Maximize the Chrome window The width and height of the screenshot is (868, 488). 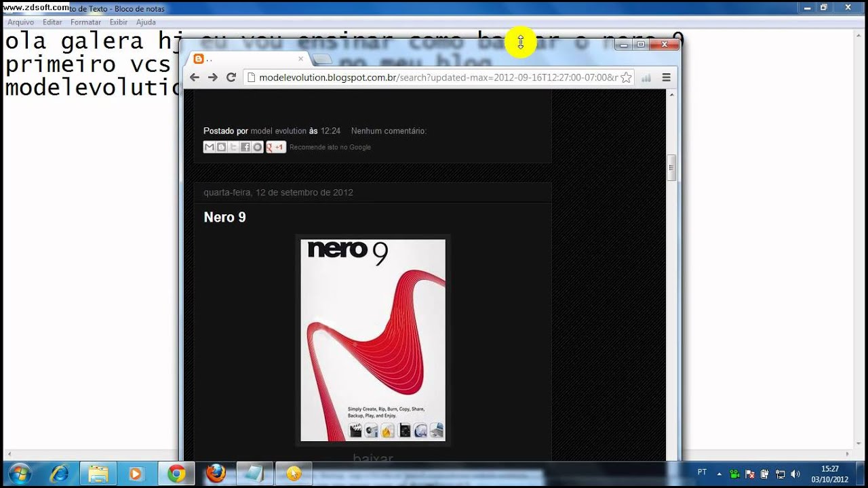pyautogui.click(x=640, y=44)
